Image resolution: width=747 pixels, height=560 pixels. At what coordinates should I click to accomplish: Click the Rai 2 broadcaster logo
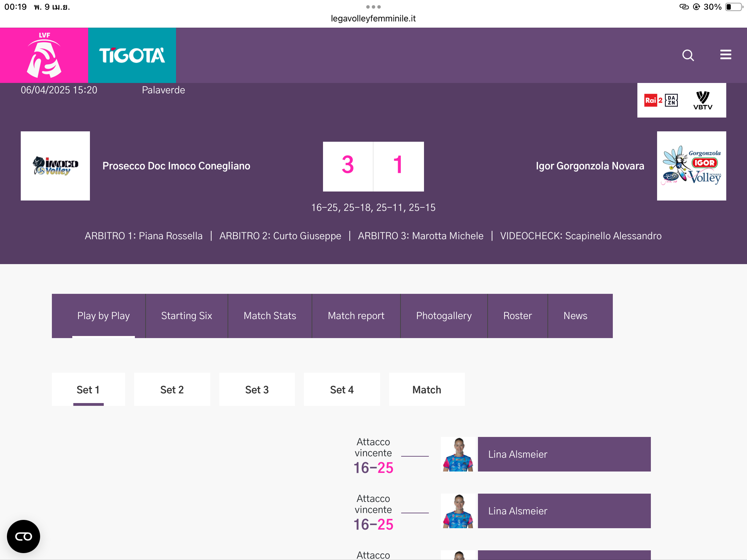pyautogui.click(x=653, y=100)
